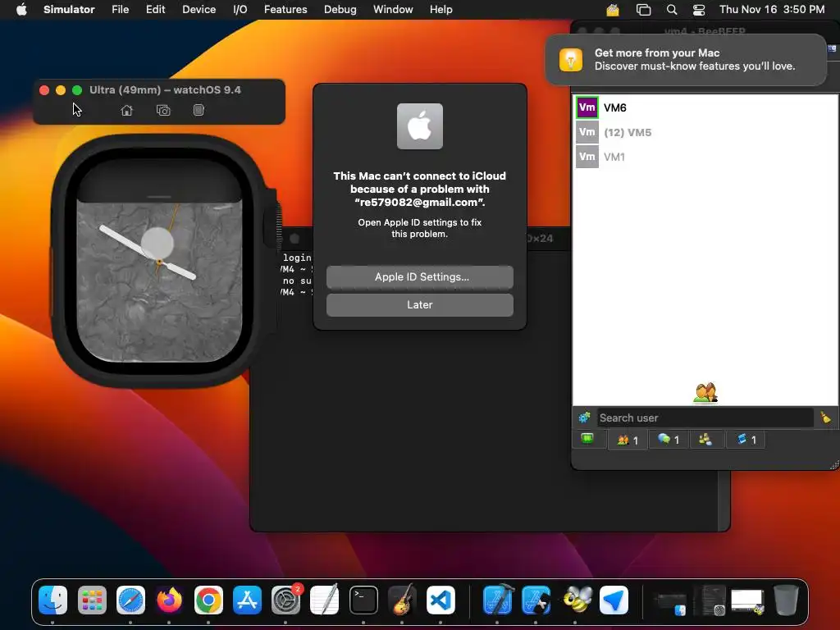Click the green monitor icon in BeeBEEP
The image size is (840, 630).
(587, 440)
